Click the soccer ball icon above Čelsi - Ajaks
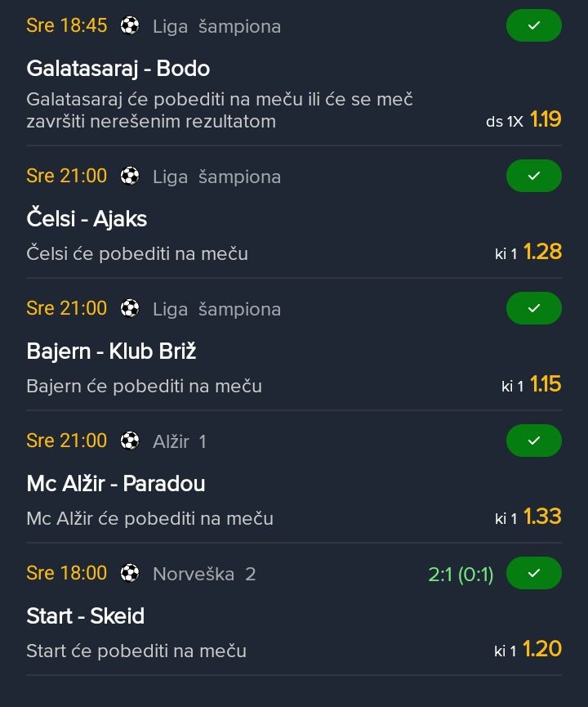The width and height of the screenshot is (588, 707). click(x=130, y=176)
